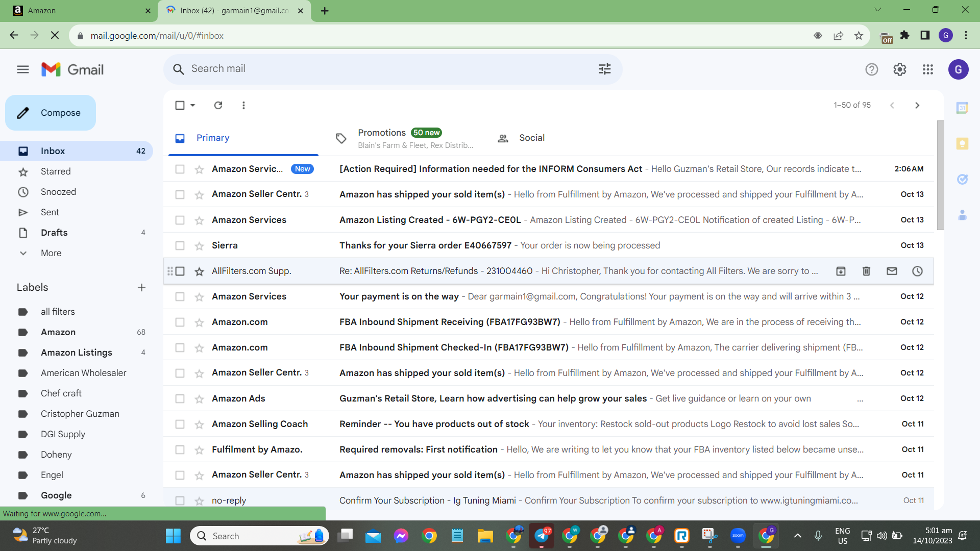The height and width of the screenshot is (551, 980).
Task: Select the INFORM Consumers Act email checkbox
Action: click(x=180, y=169)
